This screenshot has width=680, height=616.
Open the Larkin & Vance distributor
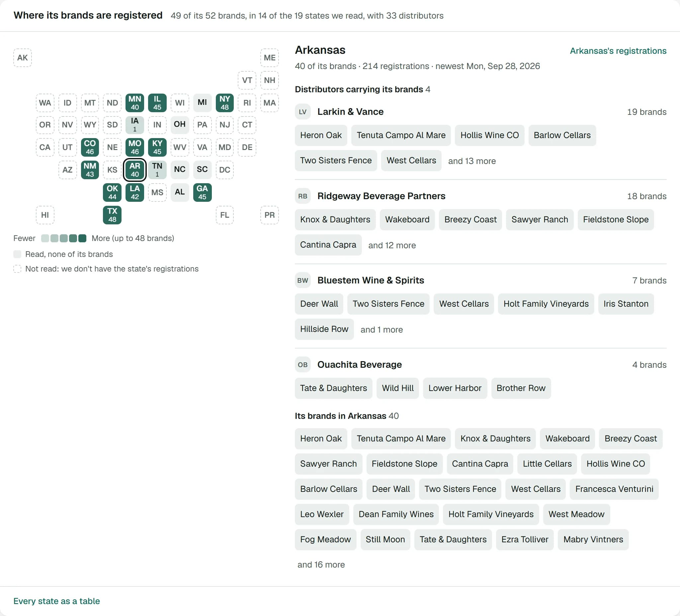tap(350, 112)
